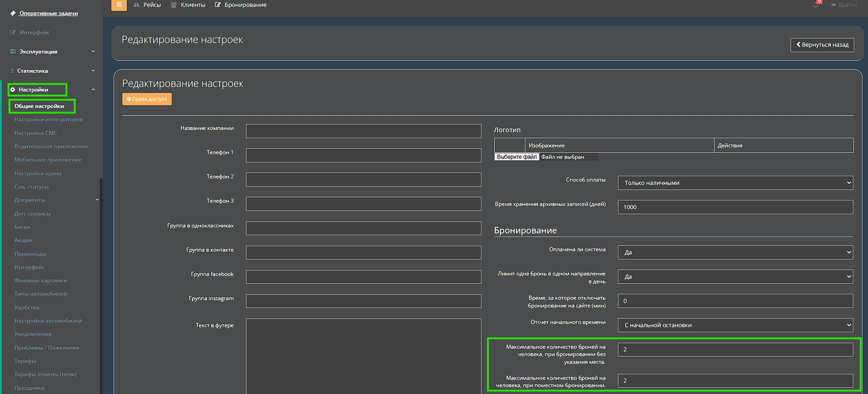The width and height of the screenshot is (868, 394).
Task: Click the Название компании input field
Action: 363,131
